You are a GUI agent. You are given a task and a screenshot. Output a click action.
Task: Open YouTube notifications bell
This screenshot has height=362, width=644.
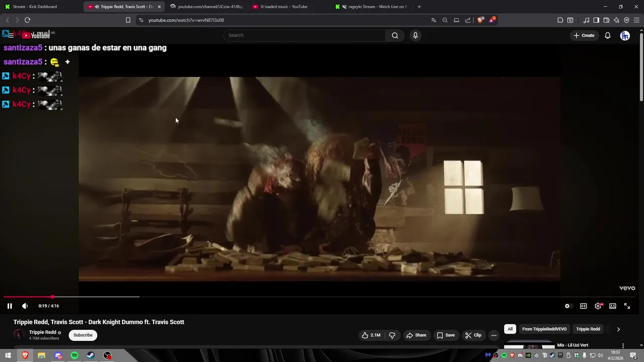click(x=608, y=35)
